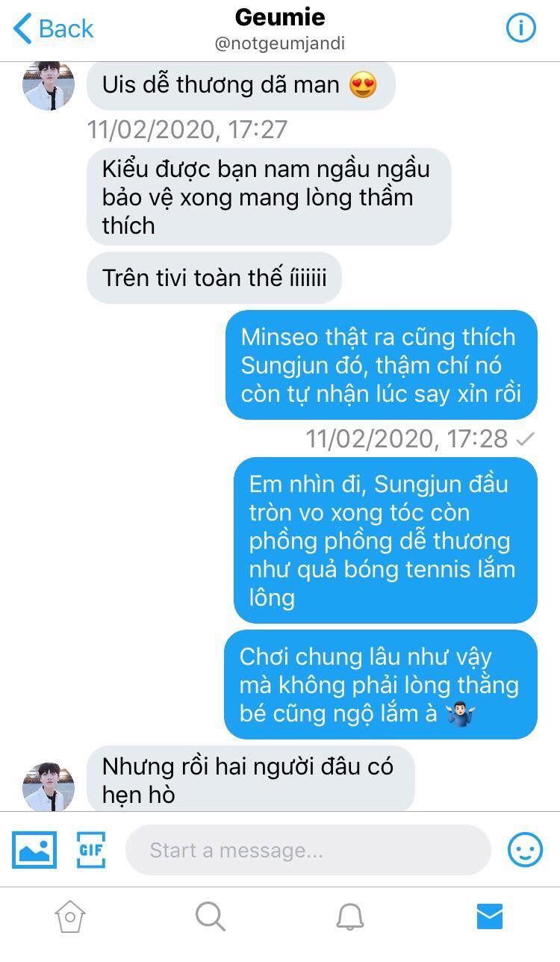Select the "Uis dễ thương dã man" bubble
560x962 pixels.
(x=240, y=85)
